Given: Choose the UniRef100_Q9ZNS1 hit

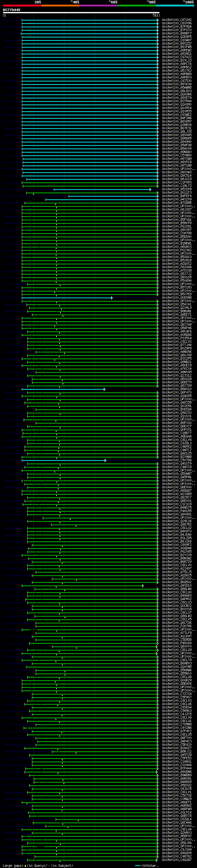Looking at the screenshot, I should coord(176,54).
